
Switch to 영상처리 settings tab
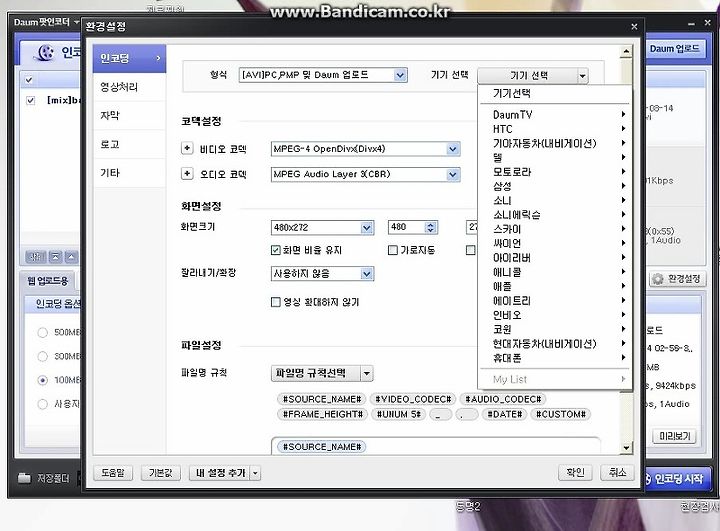click(129, 87)
